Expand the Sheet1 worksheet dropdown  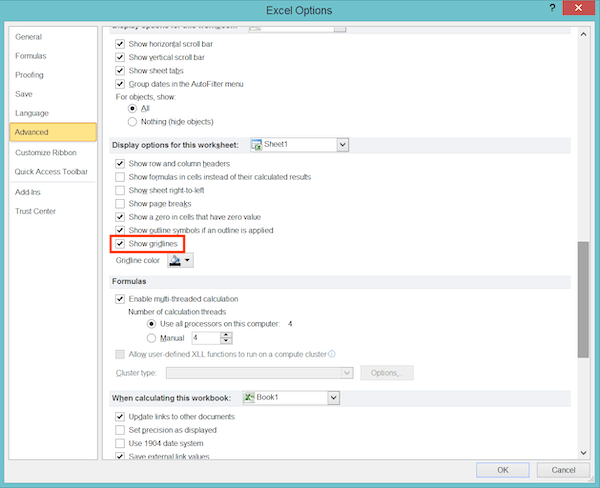[x=342, y=145]
